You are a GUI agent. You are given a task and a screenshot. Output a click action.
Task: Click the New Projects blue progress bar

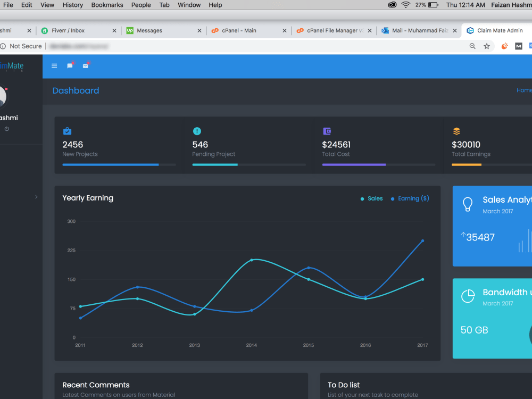tap(110, 165)
